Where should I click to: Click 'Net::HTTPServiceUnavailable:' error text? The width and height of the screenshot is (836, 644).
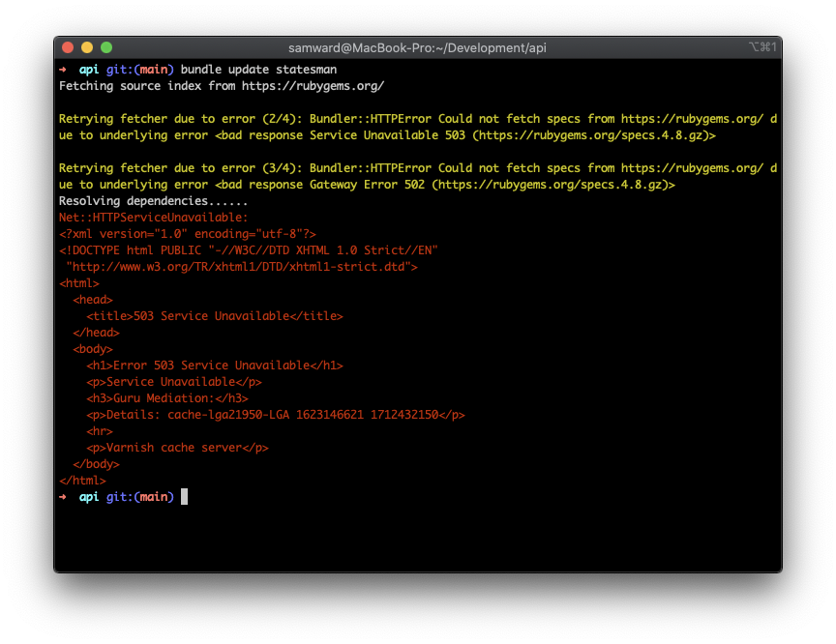(x=153, y=218)
